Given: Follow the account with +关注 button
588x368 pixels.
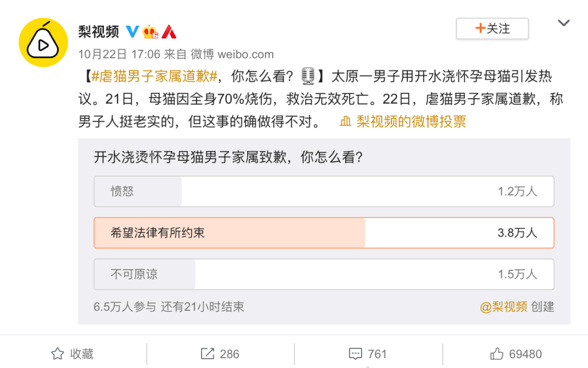Looking at the screenshot, I should [x=492, y=28].
